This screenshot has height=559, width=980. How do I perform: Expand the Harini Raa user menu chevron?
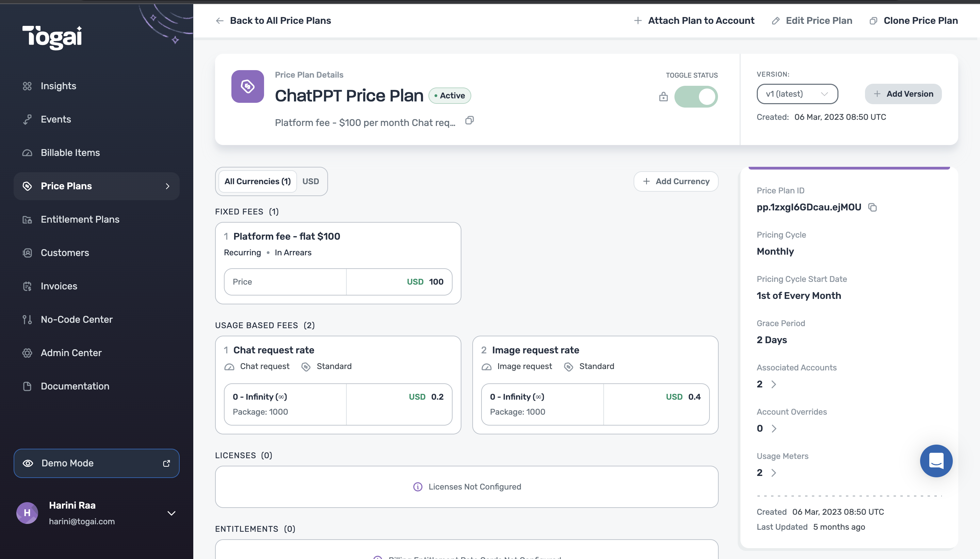click(171, 513)
